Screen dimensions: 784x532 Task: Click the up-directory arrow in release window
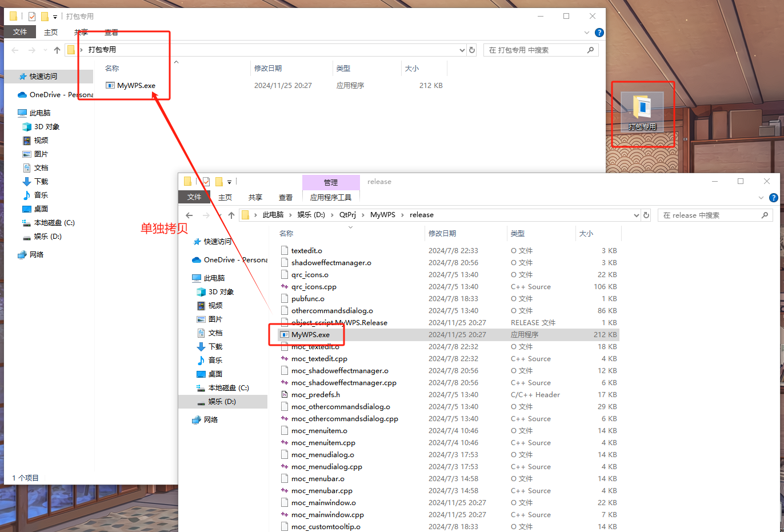click(x=231, y=215)
